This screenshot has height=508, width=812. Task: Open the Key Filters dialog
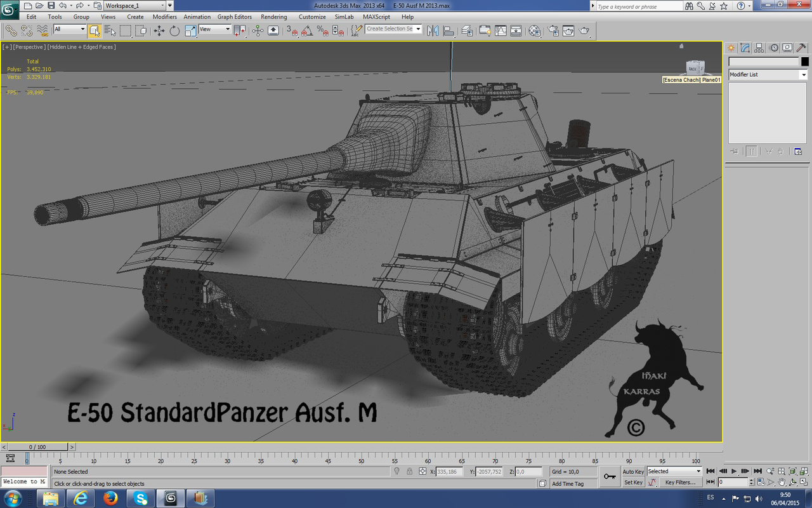(681, 482)
